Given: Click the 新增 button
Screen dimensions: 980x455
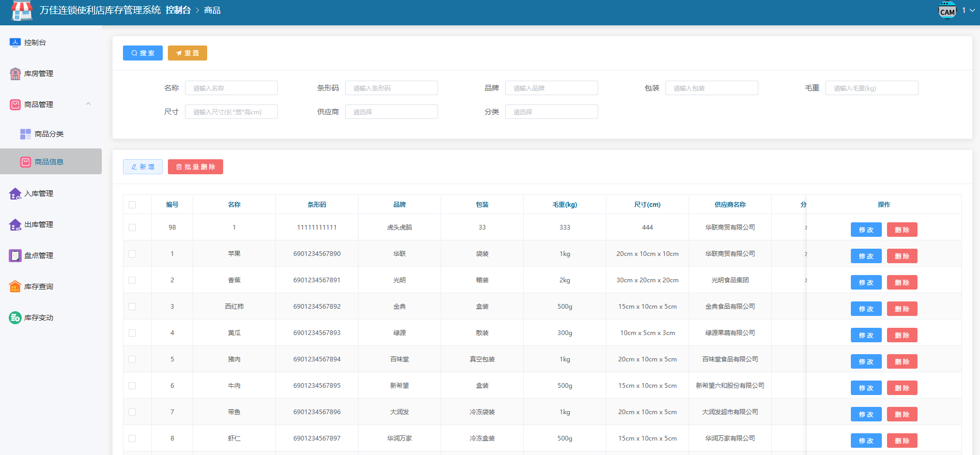Looking at the screenshot, I should (x=143, y=166).
